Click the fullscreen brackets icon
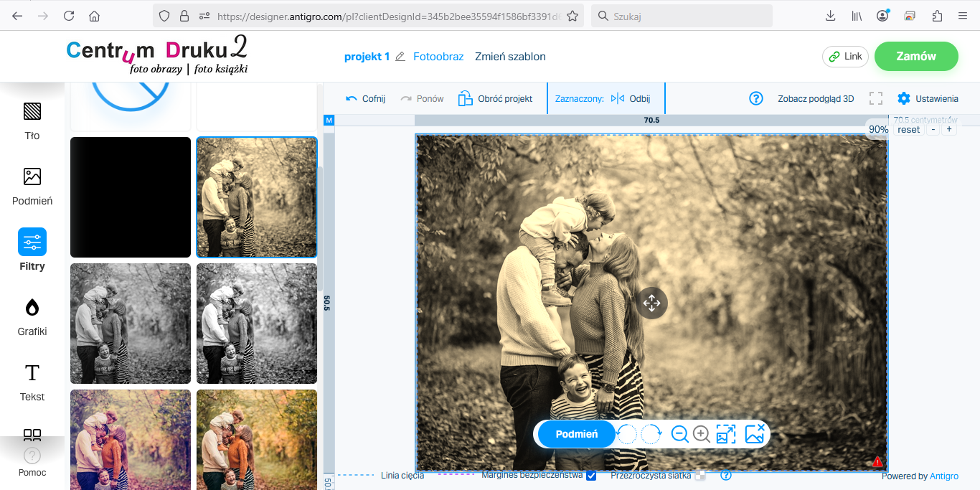980x490 pixels. pyautogui.click(x=875, y=98)
